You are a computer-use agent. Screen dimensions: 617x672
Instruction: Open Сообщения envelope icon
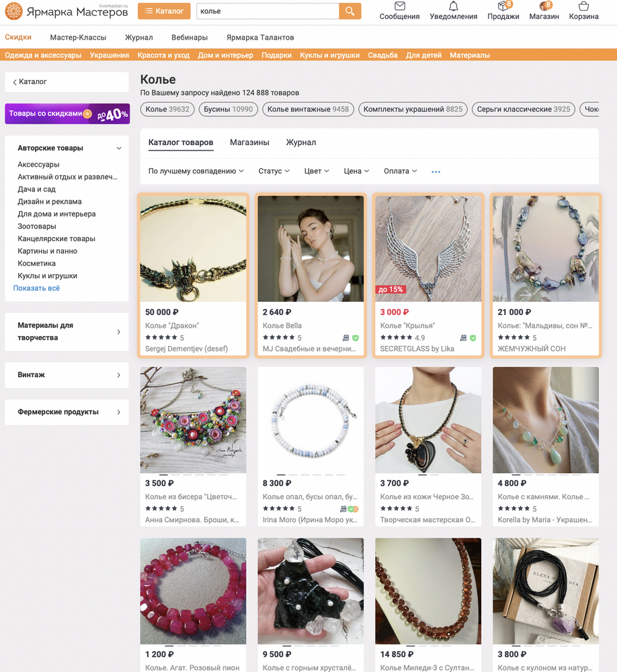click(x=399, y=6)
